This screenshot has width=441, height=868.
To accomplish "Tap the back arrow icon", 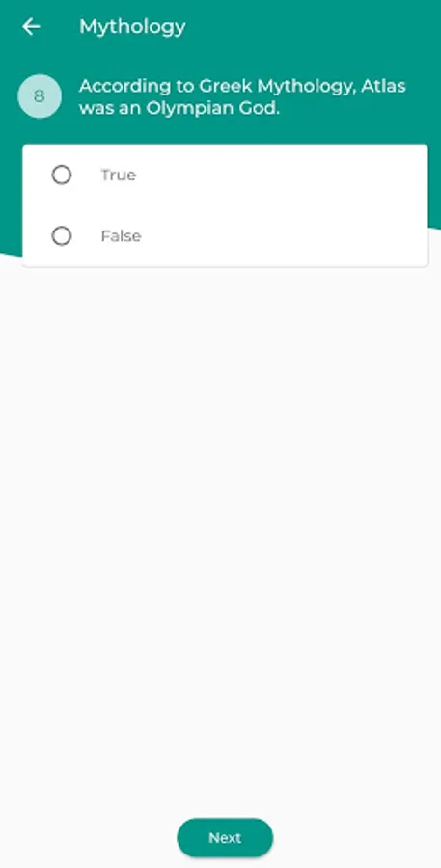I will click(31, 27).
